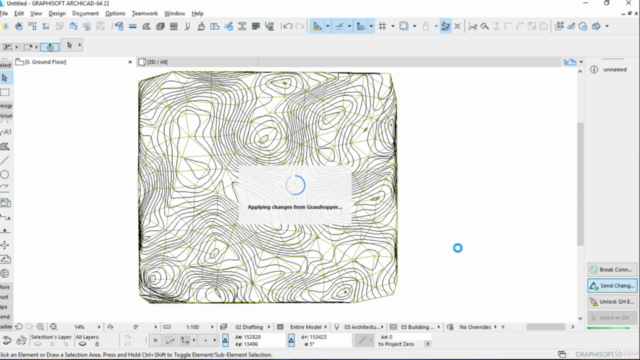Open the tab overview icon at tab bar right
640x360 pixels.
pos(570,62)
